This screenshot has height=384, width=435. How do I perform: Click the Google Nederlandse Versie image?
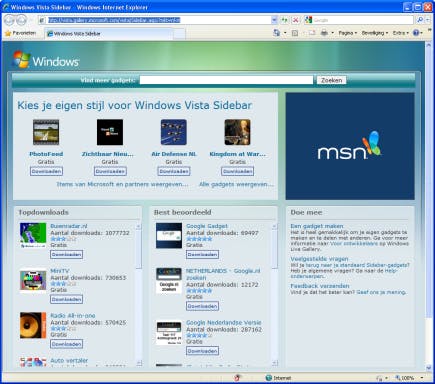pos(169,333)
